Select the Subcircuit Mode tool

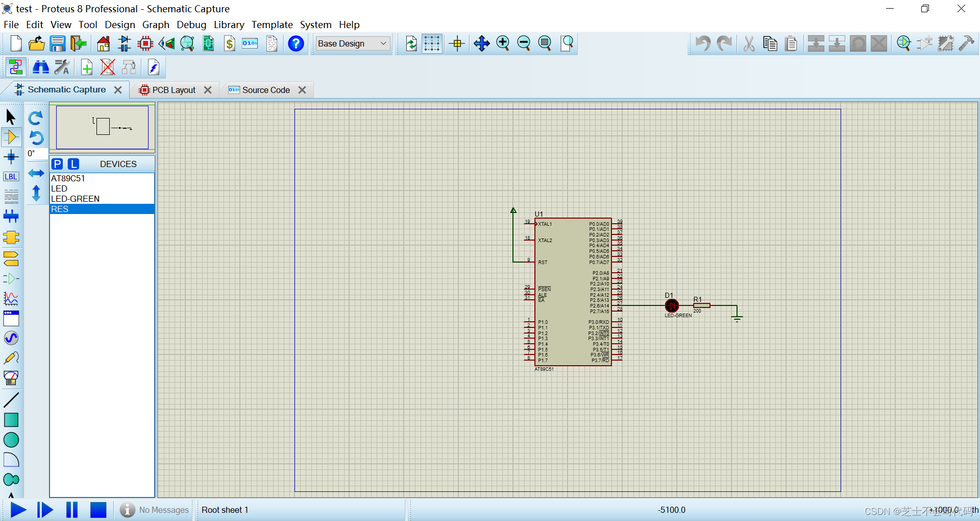(11, 238)
